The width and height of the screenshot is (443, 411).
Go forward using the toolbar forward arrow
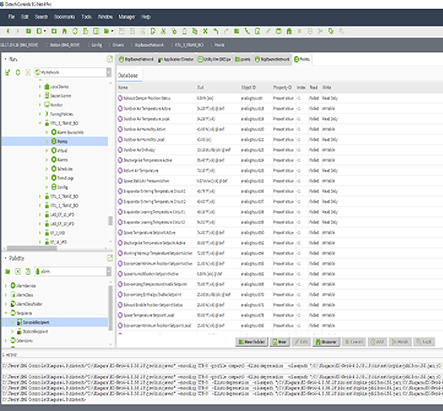click(x=18, y=31)
